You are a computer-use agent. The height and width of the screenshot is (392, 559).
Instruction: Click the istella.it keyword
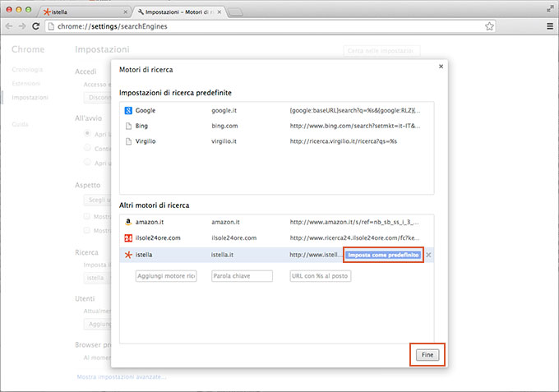[222, 255]
